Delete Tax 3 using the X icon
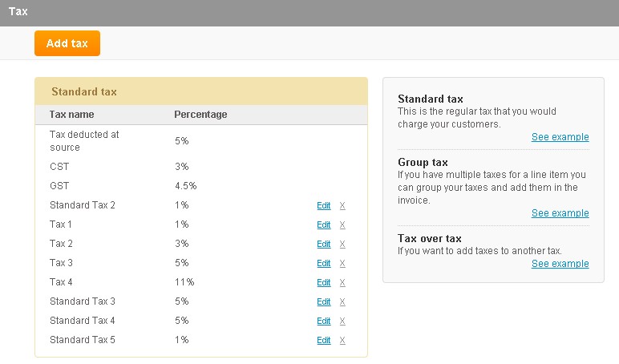Screen dimensions: 619x364 [x=342, y=263]
